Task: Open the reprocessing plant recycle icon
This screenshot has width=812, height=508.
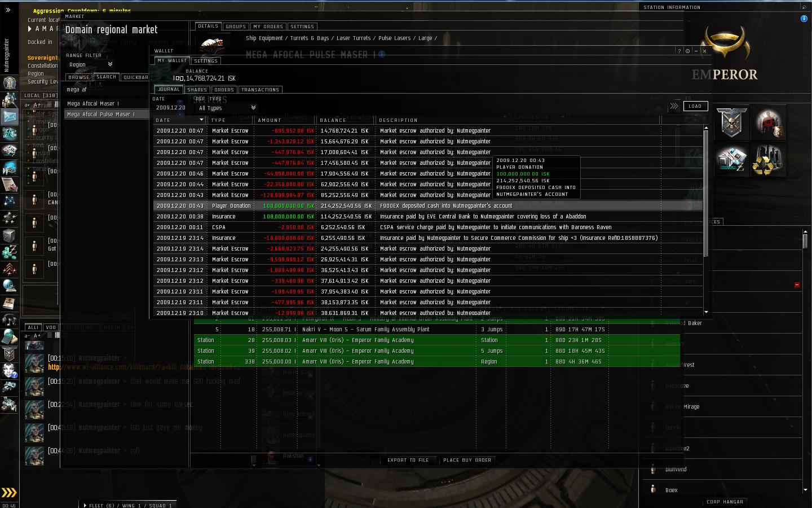Action: (x=768, y=159)
